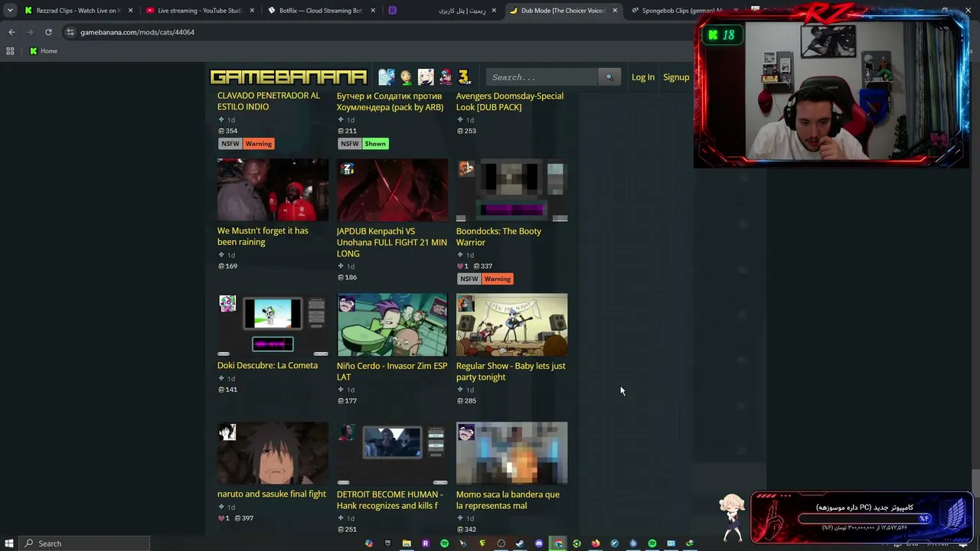
Task: Click the magnifier search button beside Search field
Action: tap(609, 77)
